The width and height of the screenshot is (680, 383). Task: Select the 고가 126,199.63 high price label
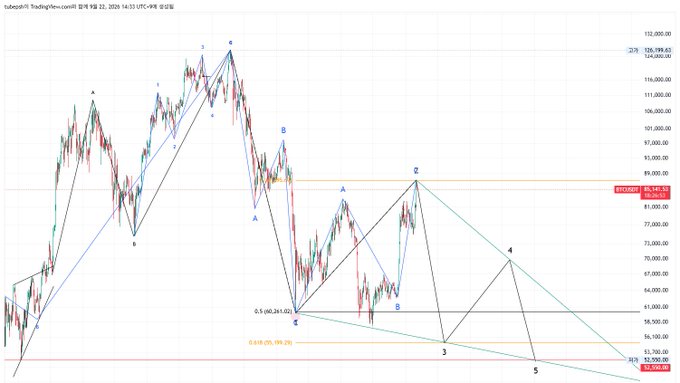click(x=649, y=50)
